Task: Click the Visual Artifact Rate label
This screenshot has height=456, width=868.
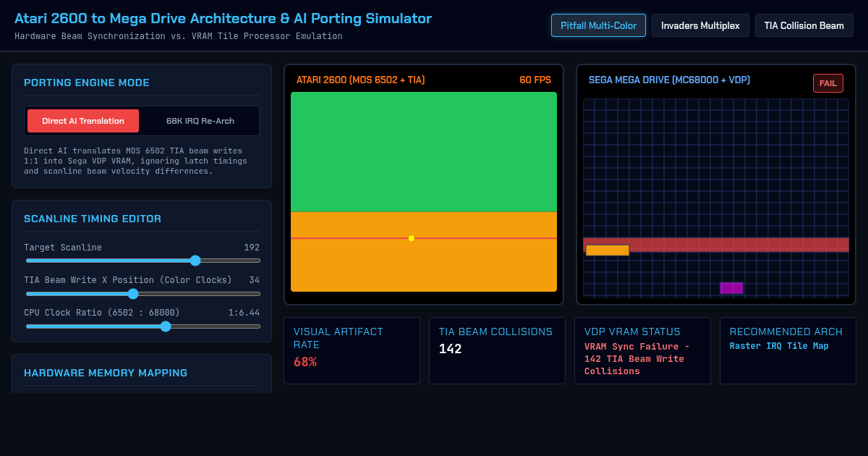Action: tap(339, 337)
